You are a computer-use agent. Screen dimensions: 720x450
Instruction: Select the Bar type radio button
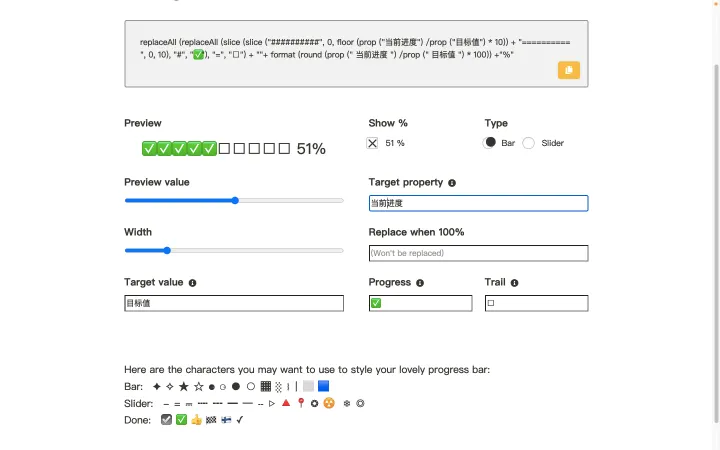coord(490,143)
